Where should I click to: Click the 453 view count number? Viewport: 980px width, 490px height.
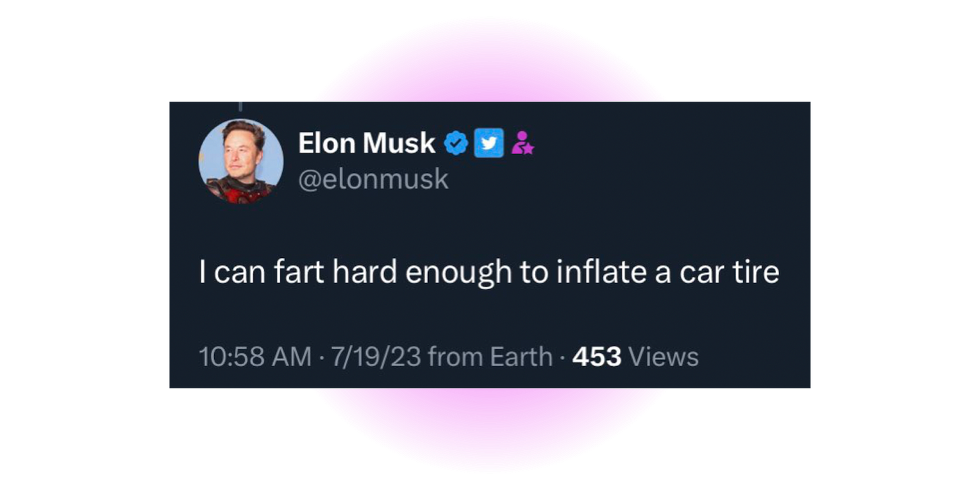click(x=596, y=357)
